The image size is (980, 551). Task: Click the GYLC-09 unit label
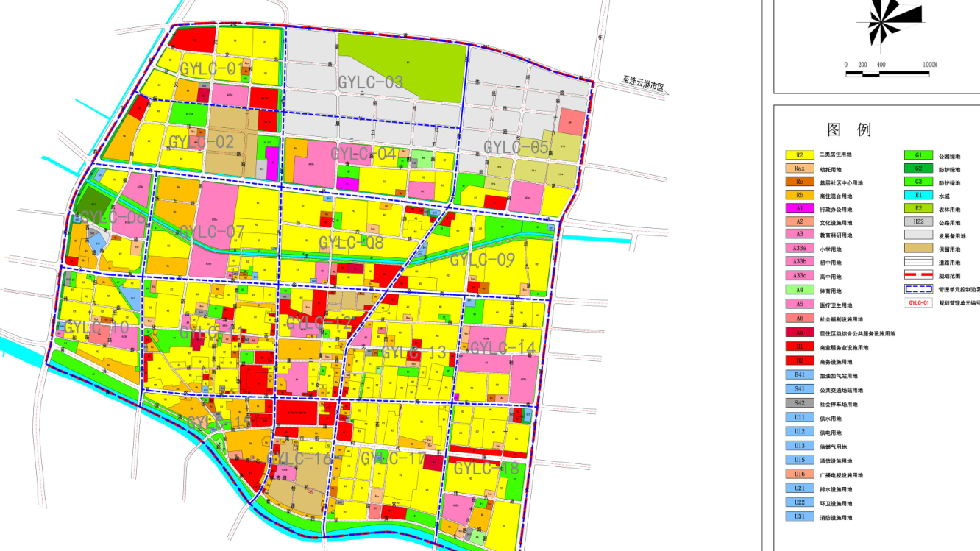(x=482, y=260)
